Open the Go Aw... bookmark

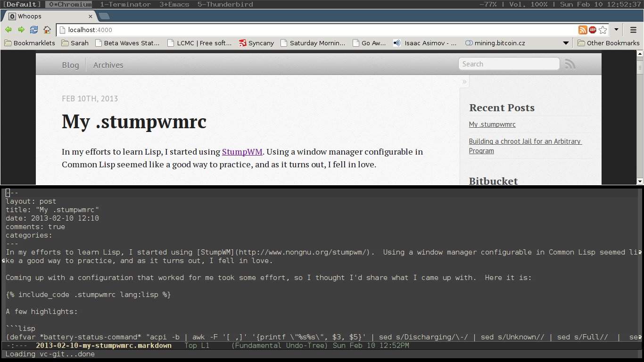[369, 43]
